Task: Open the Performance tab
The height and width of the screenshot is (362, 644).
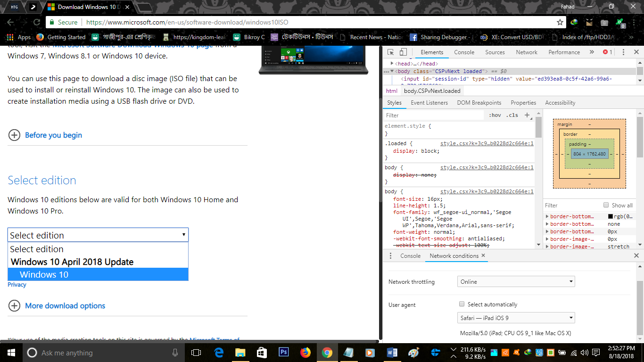Action: point(564,52)
